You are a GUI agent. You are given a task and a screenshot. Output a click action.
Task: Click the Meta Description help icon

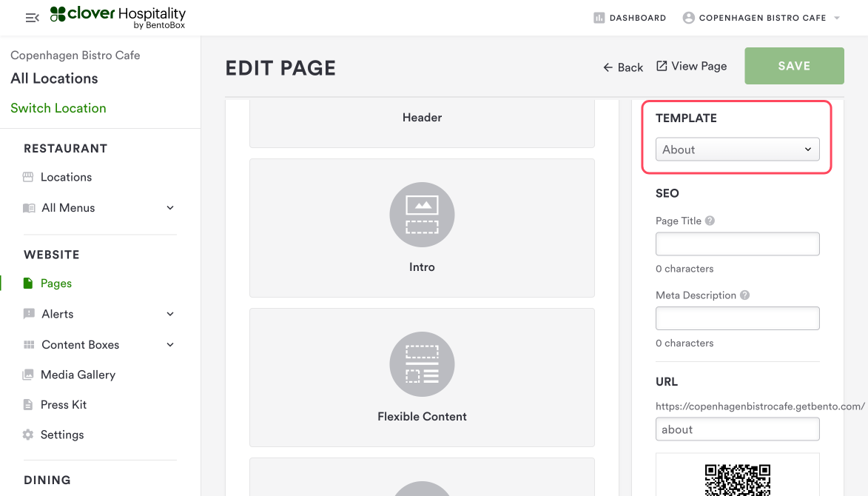(x=745, y=295)
